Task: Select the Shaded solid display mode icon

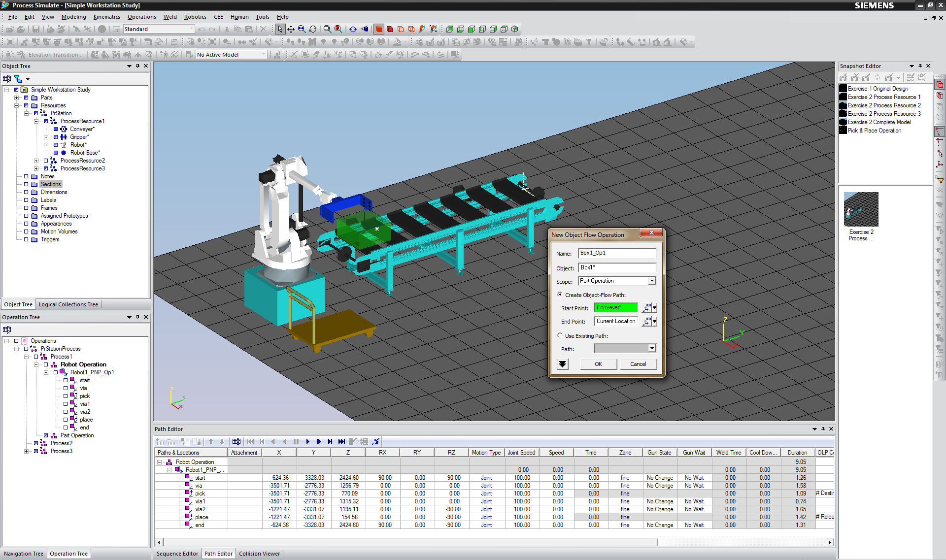Action: click(379, 29)
